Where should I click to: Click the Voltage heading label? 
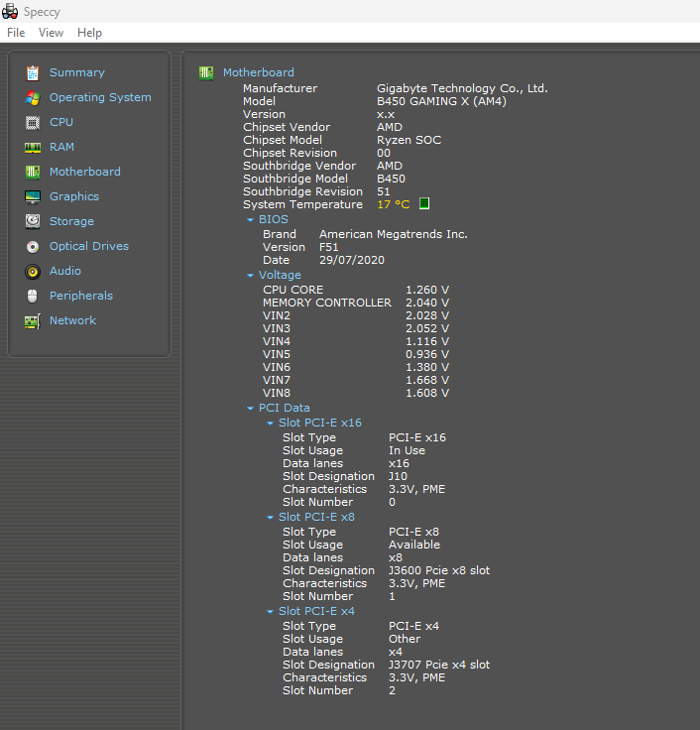[x=280, y=275]
